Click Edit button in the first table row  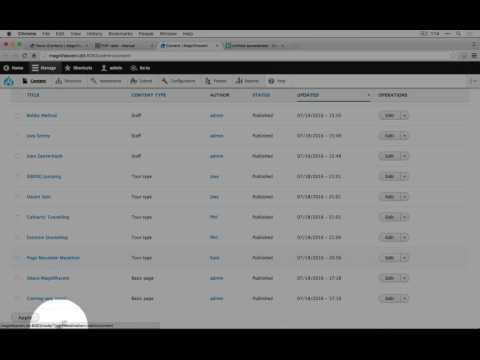pyautogui.click(x=389, y=115)
